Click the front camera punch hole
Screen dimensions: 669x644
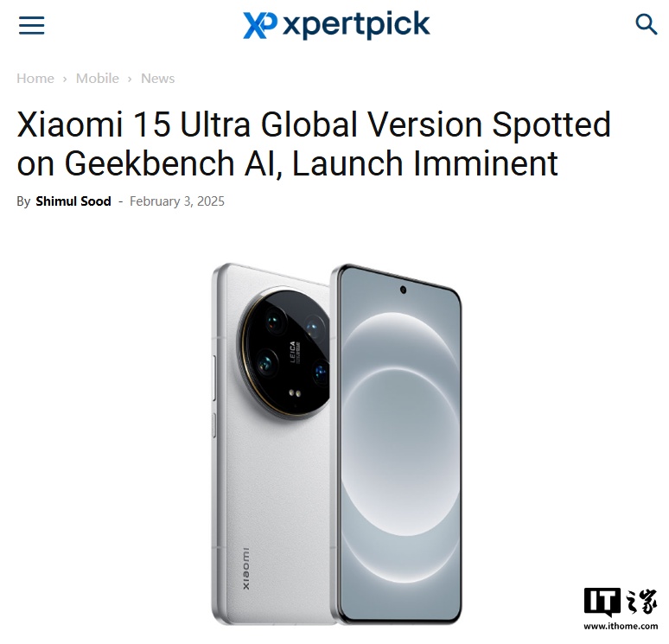(x=403, y=290)
